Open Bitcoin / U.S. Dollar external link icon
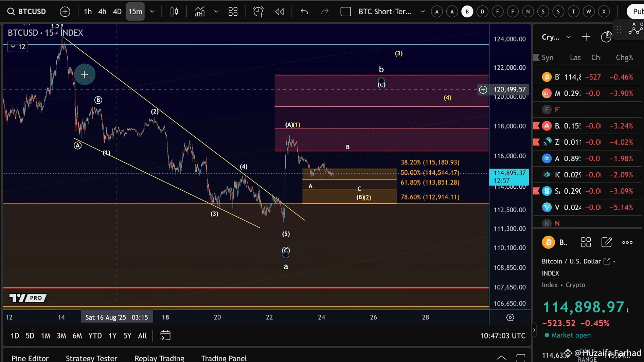The width and height of the screenshot is (644, 362). (607, 261)
